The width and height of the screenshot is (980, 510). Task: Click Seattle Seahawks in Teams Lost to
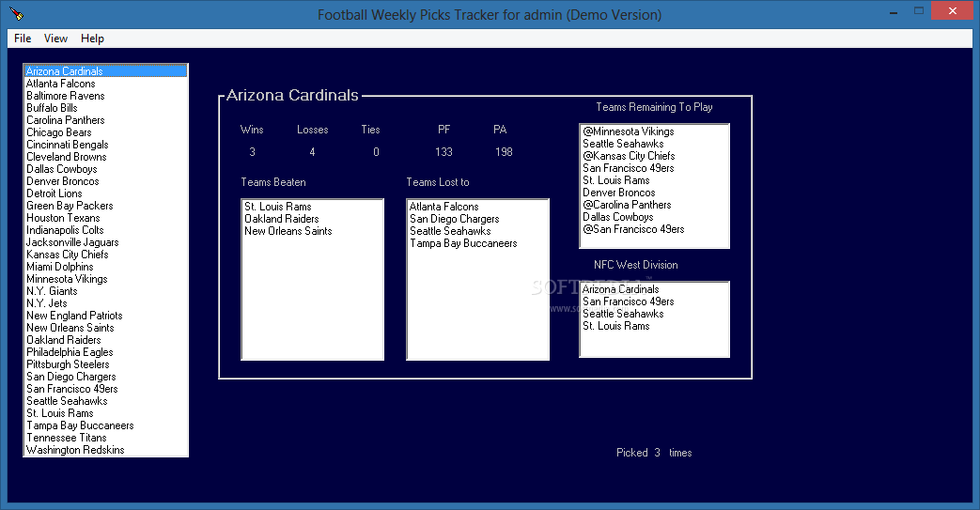[x=477, y=231]
